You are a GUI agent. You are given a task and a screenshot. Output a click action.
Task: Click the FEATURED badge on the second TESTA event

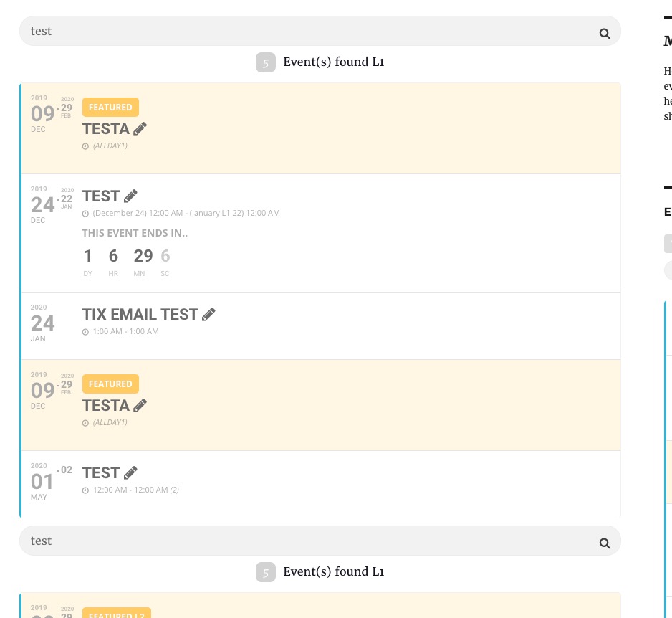tap(110, 384)
